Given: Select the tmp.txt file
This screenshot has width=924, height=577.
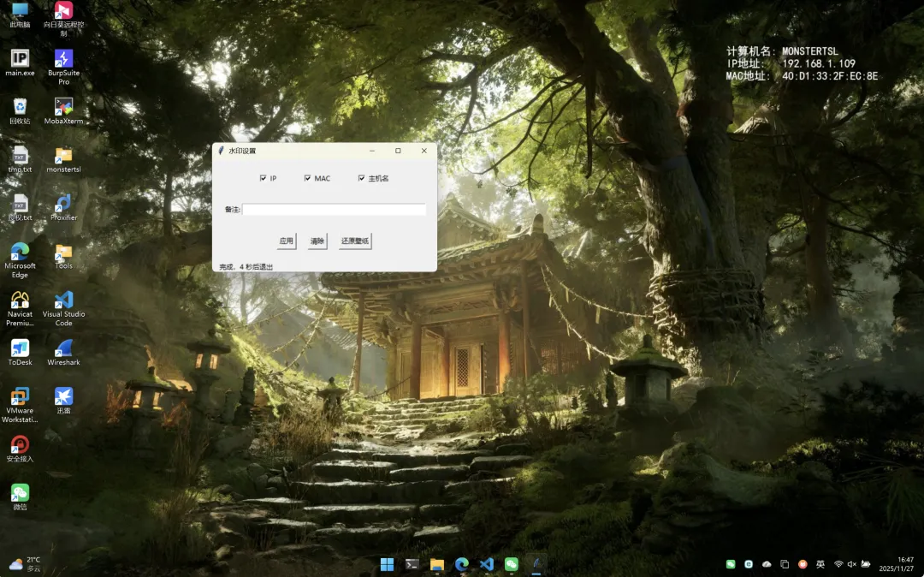Looking at the screenshot, I should [x=20, y=160].
